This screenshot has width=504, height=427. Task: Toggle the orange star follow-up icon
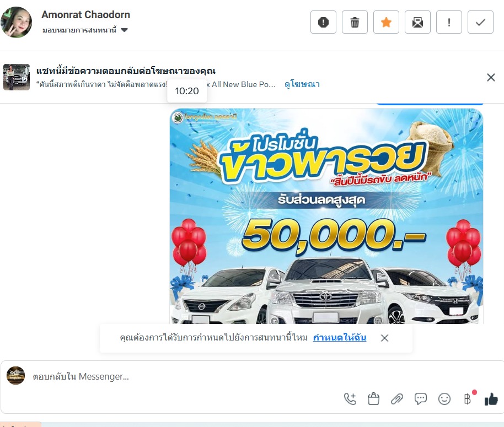pyautogui.click(x=386, y=22)
